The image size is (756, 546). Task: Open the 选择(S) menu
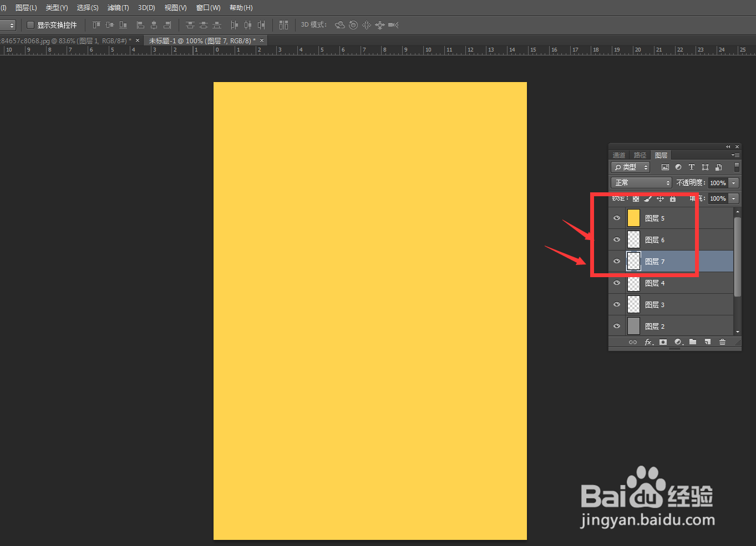88,8
